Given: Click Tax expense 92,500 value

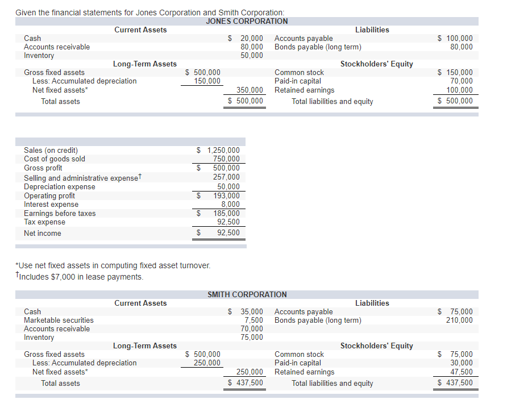Looking at the screenshot, I should pos(228,222).
